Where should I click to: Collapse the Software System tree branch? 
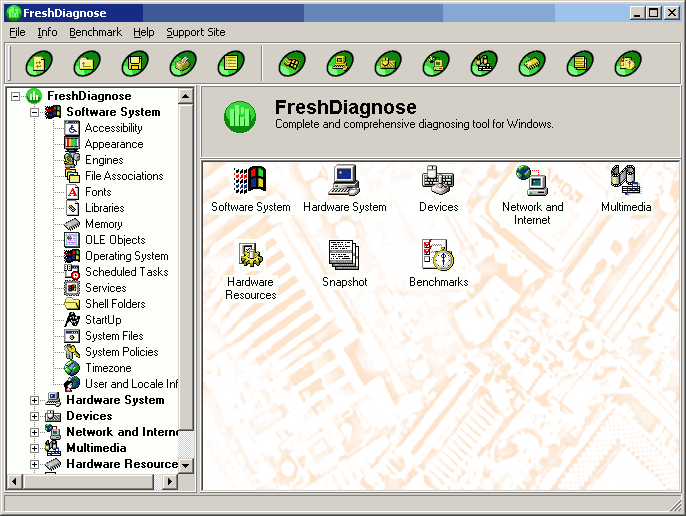pyautogui.click(x=35, y=112)
